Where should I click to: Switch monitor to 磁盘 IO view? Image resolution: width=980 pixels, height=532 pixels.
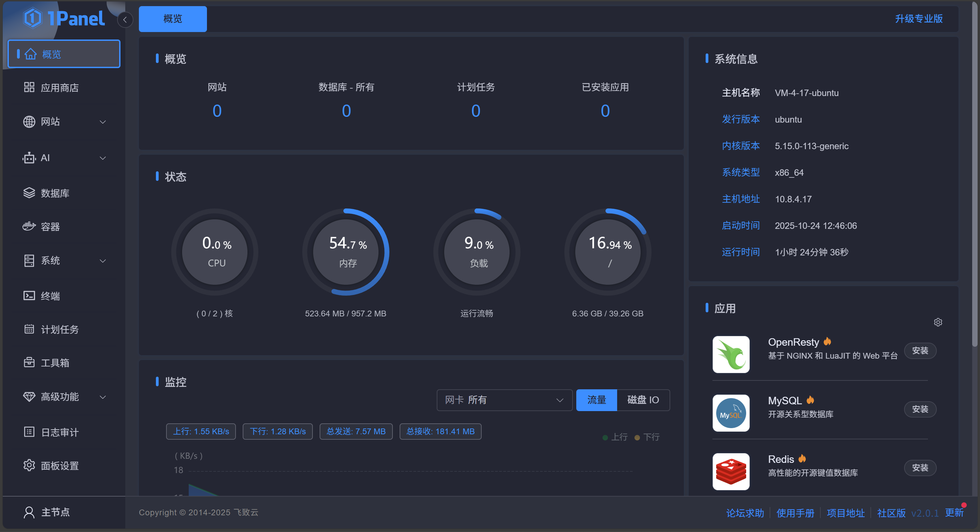click(x=643, y=400)
